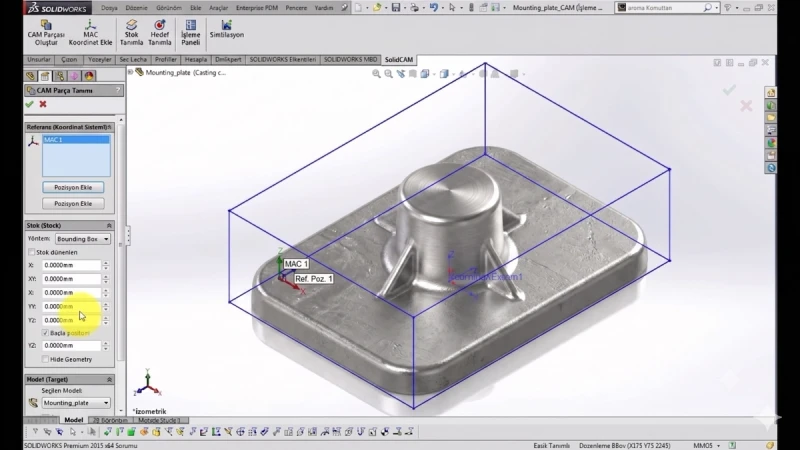Open the Stok Tanımla tool
The height and width of the screenshot is (450, 800).
coord(131,33)
